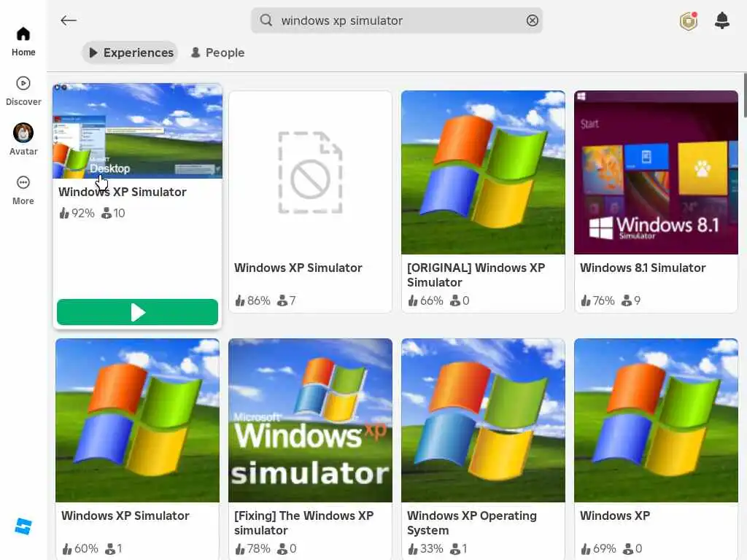Open the Windows XP Operating System thumbnail
The width and height of the screenshot is (747, 560).
point(483,421)
